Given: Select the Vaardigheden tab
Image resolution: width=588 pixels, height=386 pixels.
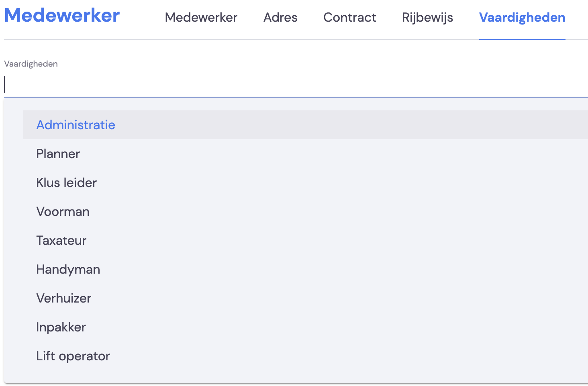Looking at the screenshot, I should (522, 17).
